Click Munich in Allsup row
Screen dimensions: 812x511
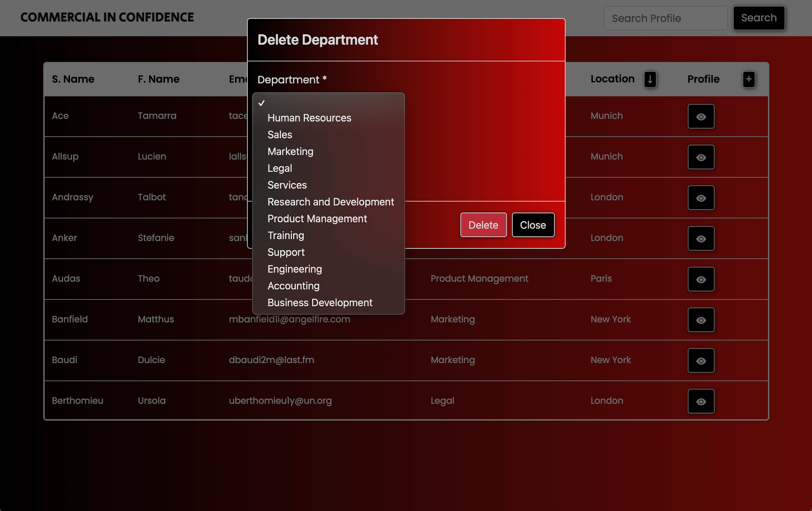pyautogui.click(x=607, y=157)
